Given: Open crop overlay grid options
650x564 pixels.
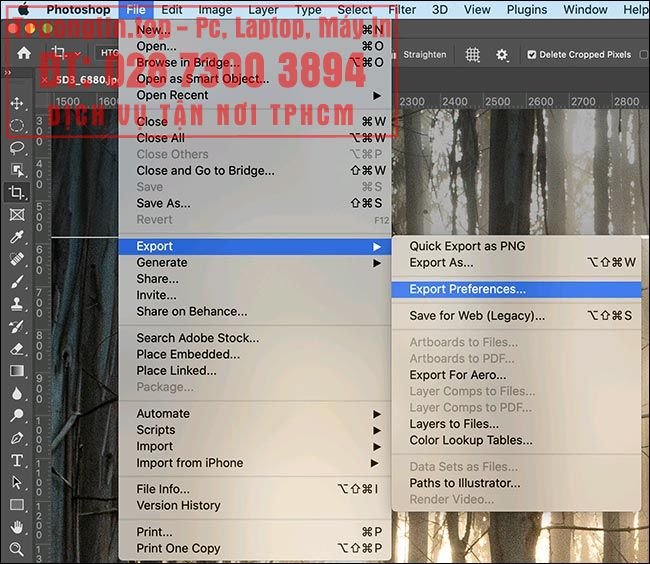Looking at the screenshot, I should [473, 54].
